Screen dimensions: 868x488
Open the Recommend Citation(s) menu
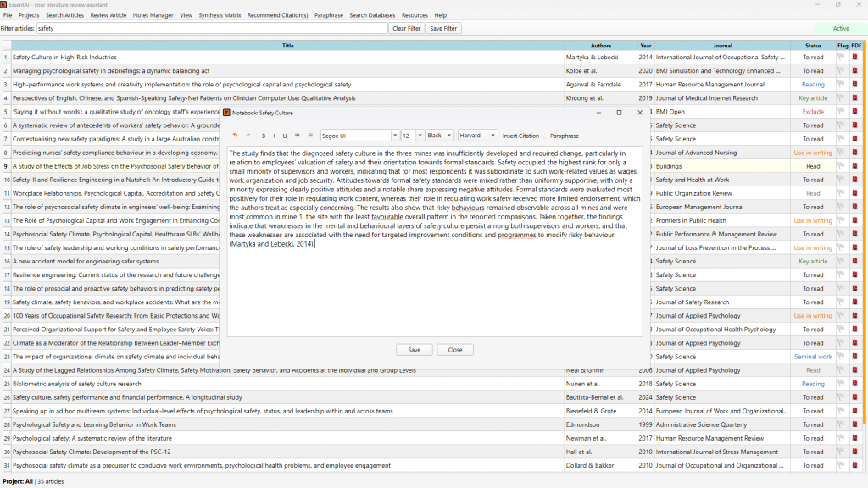click(x=277, y=15)
